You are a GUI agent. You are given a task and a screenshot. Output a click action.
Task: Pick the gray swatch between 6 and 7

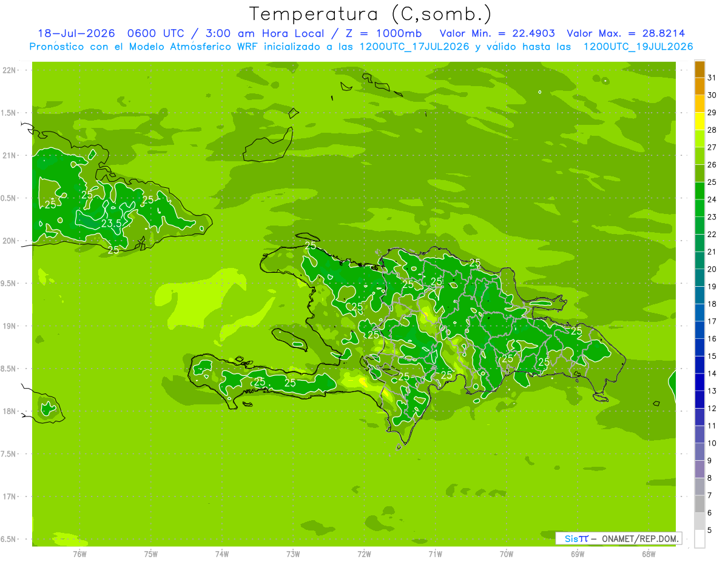coord(699,504)
